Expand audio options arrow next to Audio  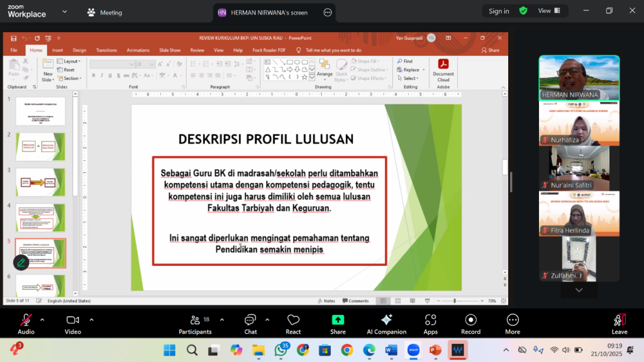[x=42, y=319]
